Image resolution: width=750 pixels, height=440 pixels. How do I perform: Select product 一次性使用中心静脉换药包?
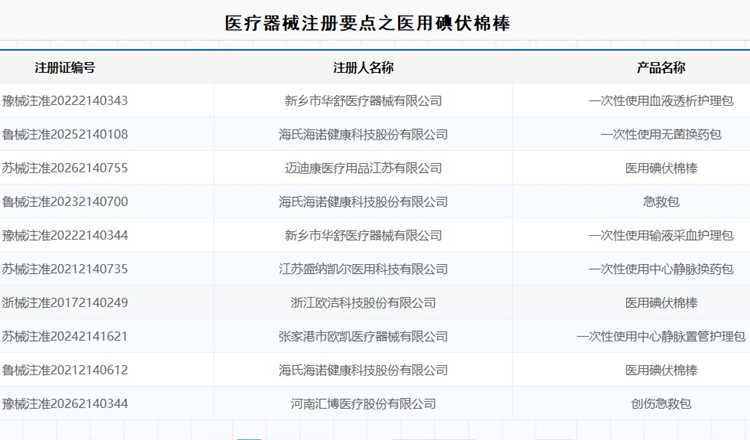pyautogui.click(x=661, y=269)
